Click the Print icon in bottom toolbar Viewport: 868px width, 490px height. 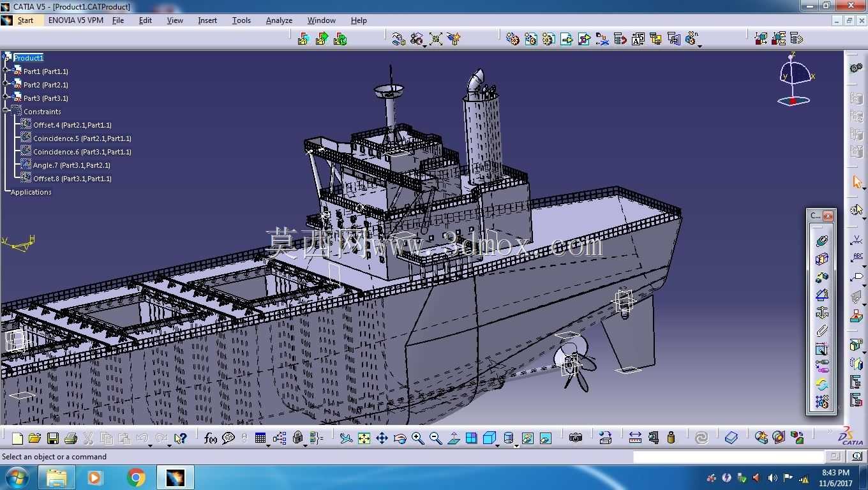point(71,438)
